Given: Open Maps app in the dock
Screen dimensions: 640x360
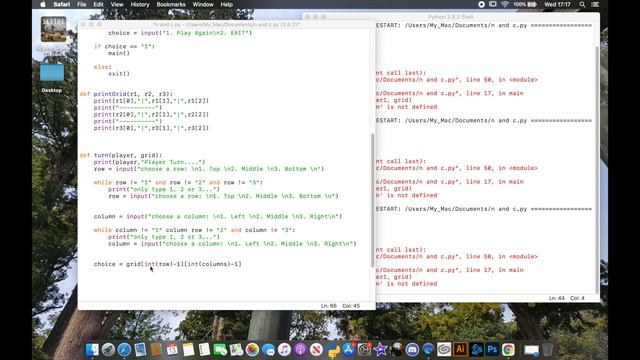Looking at the screenshot, I should 236,350.
